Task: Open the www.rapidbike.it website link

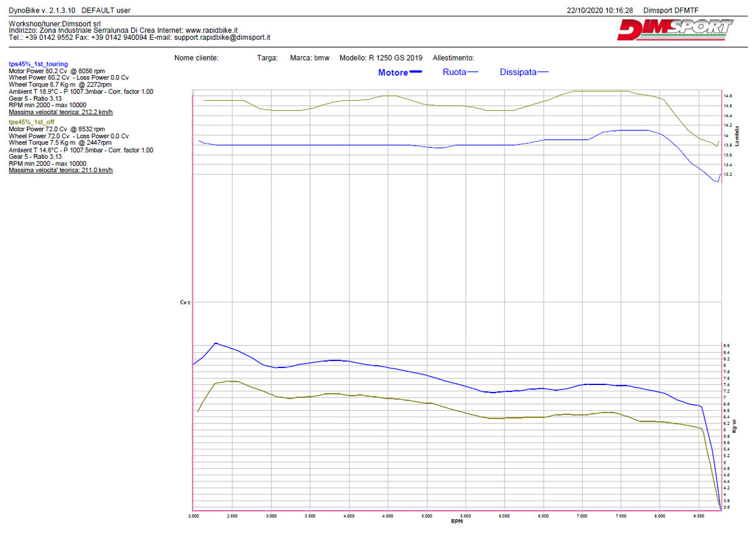Action: [x=211, y=30]
